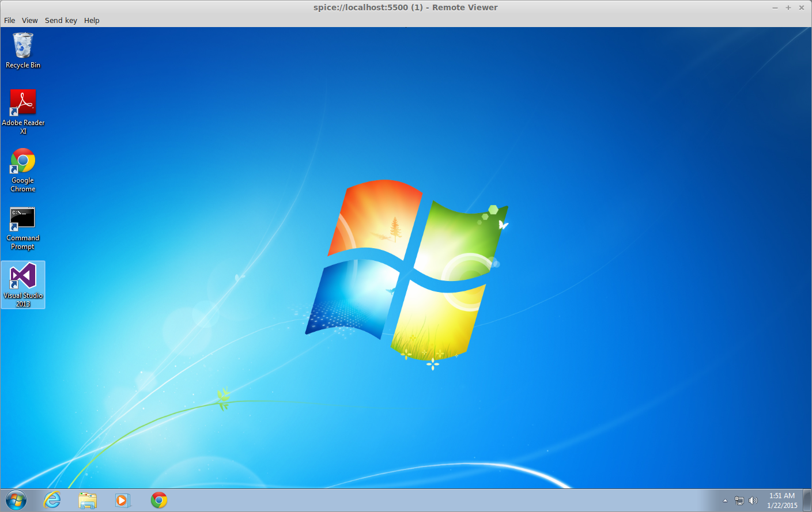The width and height of the screenshot is (812, 512).
Task: Open the network status tray icon
Action: tap(739, 500)
